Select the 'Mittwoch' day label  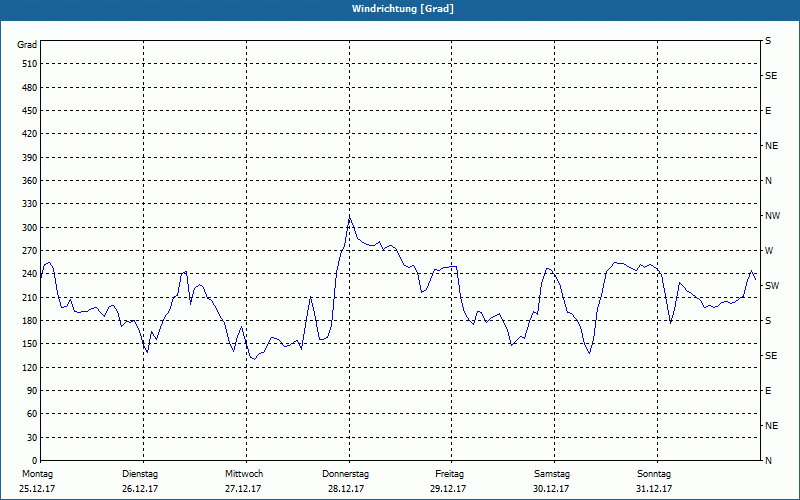(x=244, y=474)
